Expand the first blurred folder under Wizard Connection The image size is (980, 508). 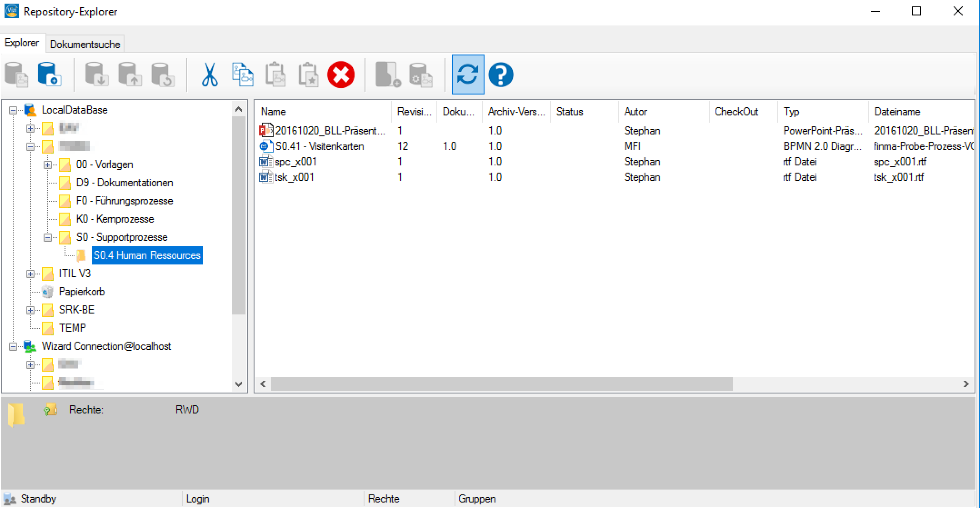(x=30, y=364)
